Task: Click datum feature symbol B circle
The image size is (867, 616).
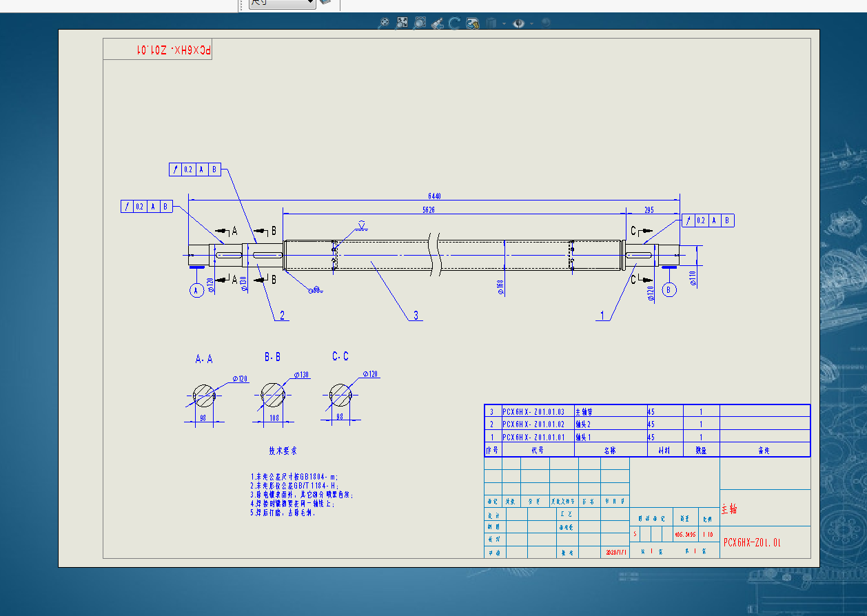Action: coord(669,289)
